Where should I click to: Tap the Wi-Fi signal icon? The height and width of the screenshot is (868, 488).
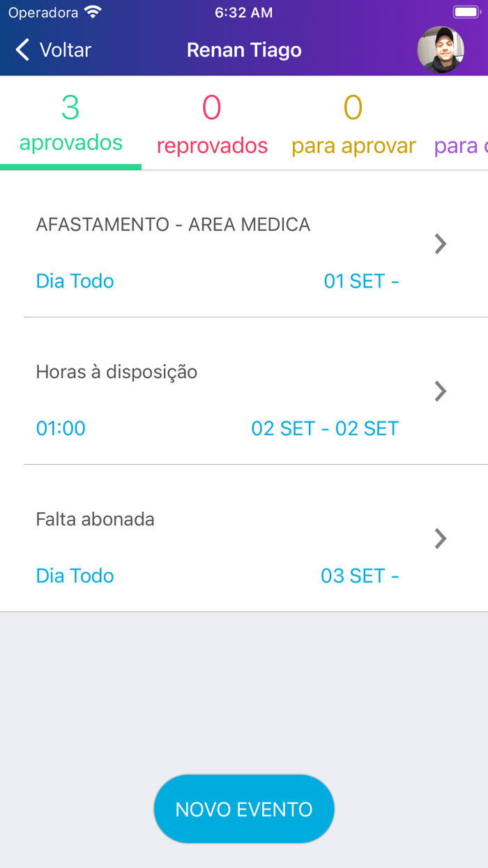92,11
